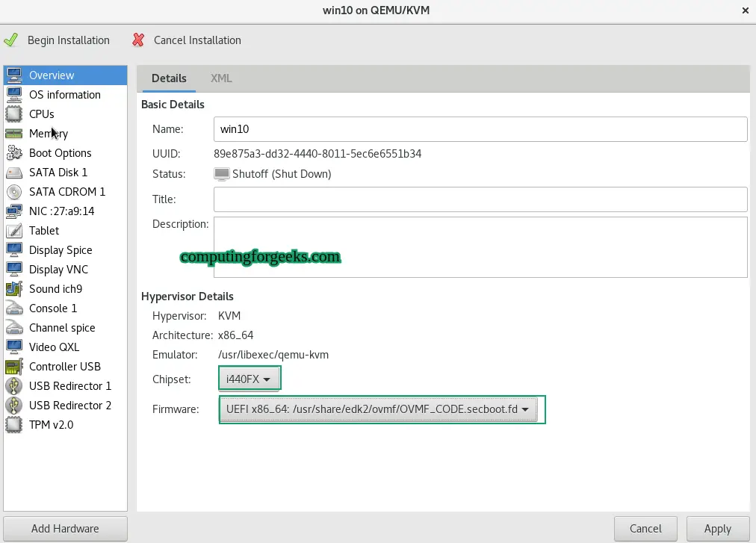Select the Details tab
Viewport: 756px width, 543px height.
pyautogui.click(x=169, y=78)
